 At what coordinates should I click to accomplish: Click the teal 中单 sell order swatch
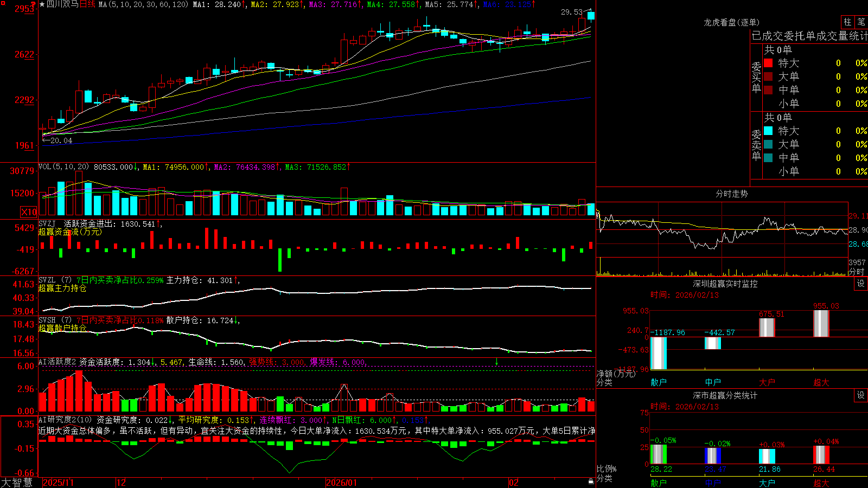pyautogui.click(x=768, y=158)
